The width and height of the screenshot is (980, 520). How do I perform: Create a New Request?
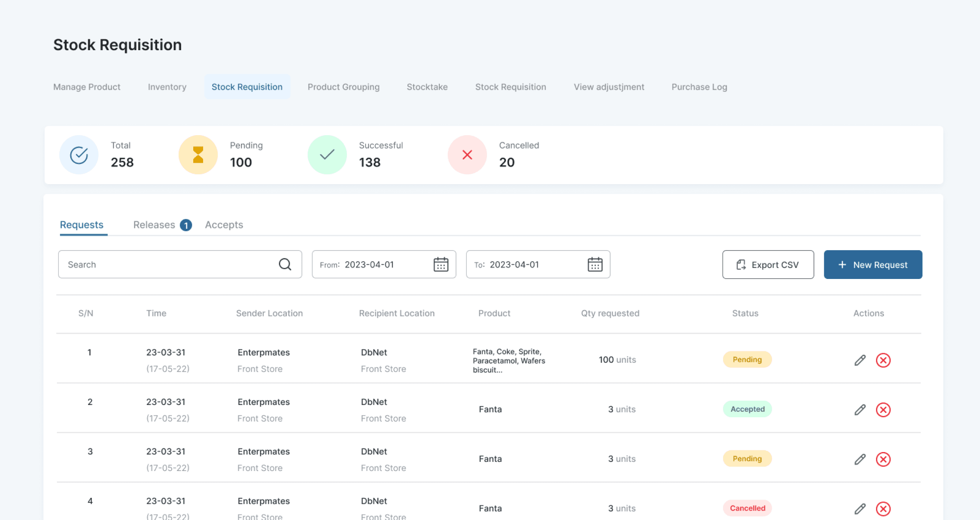(x=873, y=264)
